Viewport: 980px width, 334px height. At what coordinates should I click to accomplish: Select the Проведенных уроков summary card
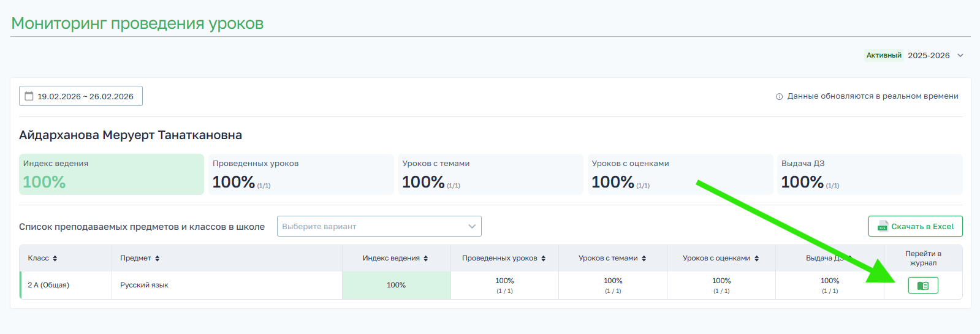pos(300,175)
